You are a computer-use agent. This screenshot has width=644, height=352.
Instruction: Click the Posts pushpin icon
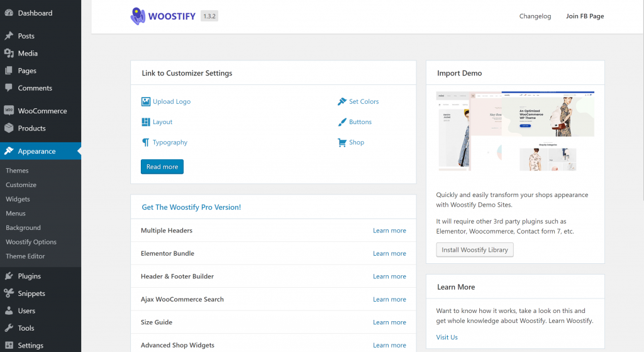[9, 36]
